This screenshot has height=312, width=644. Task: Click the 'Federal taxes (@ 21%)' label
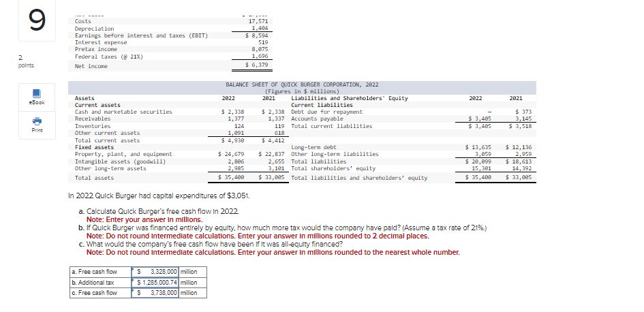(109, 57)
